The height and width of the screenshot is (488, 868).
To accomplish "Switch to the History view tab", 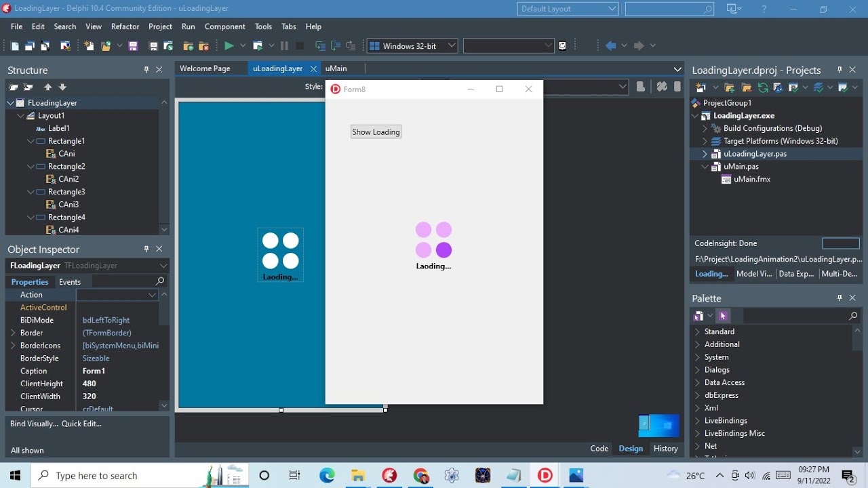I will coord(666,448).
